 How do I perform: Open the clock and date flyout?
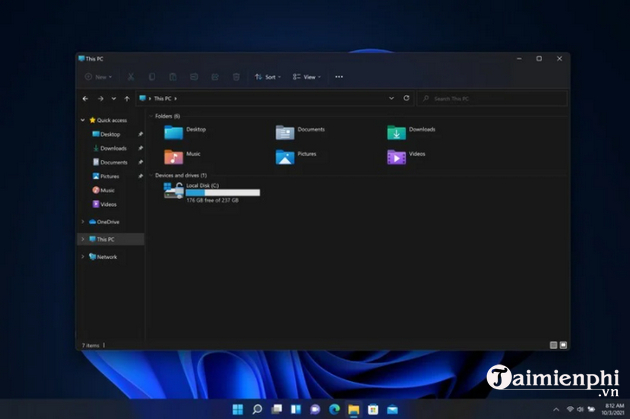coord(613,409)
